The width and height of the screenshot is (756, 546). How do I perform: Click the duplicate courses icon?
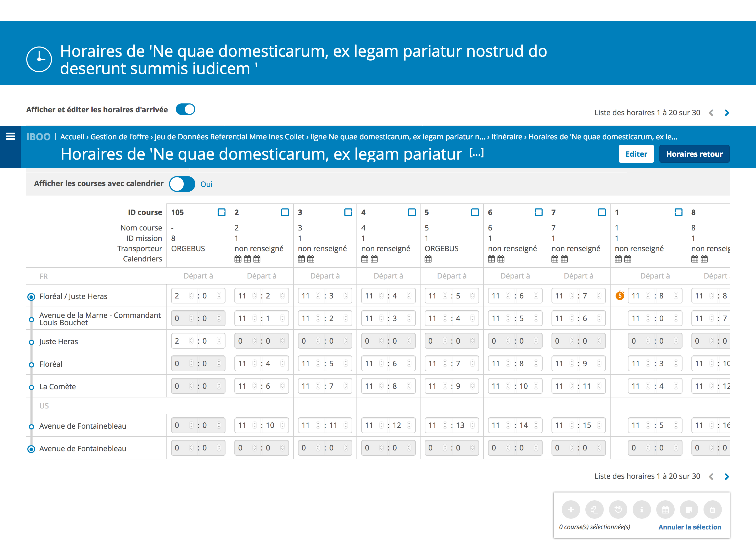pos(594,509)
